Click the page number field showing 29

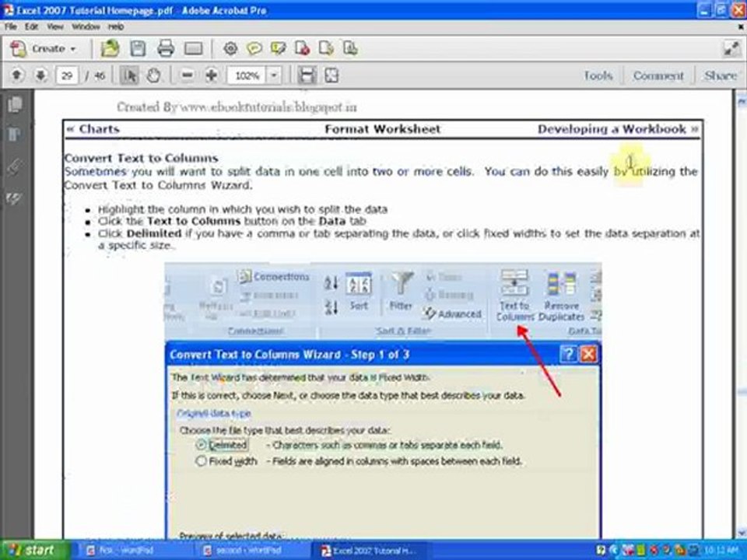[x=67, y=75]
